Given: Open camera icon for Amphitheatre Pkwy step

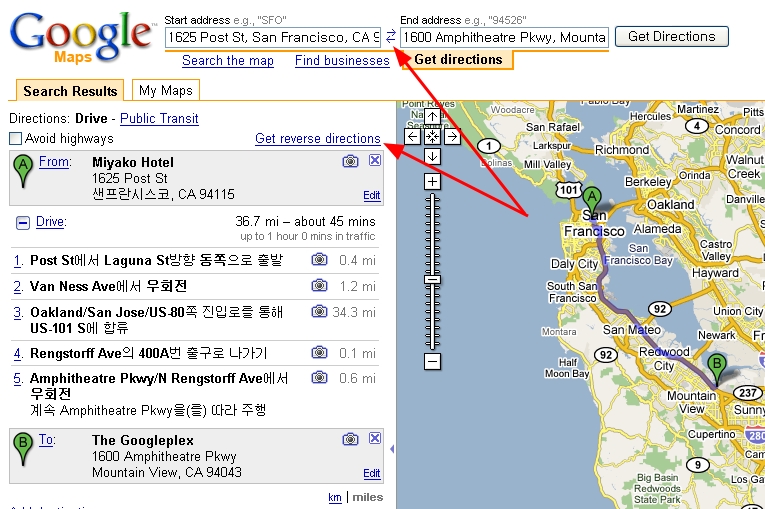Looking at the screenshot, I should click(320, 377).
